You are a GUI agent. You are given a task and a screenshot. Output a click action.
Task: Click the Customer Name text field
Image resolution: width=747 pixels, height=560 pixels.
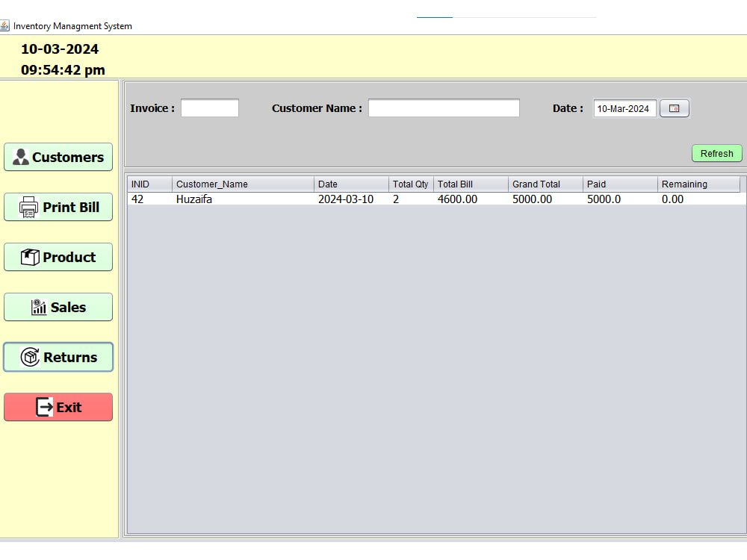click(x=443, y=108)
